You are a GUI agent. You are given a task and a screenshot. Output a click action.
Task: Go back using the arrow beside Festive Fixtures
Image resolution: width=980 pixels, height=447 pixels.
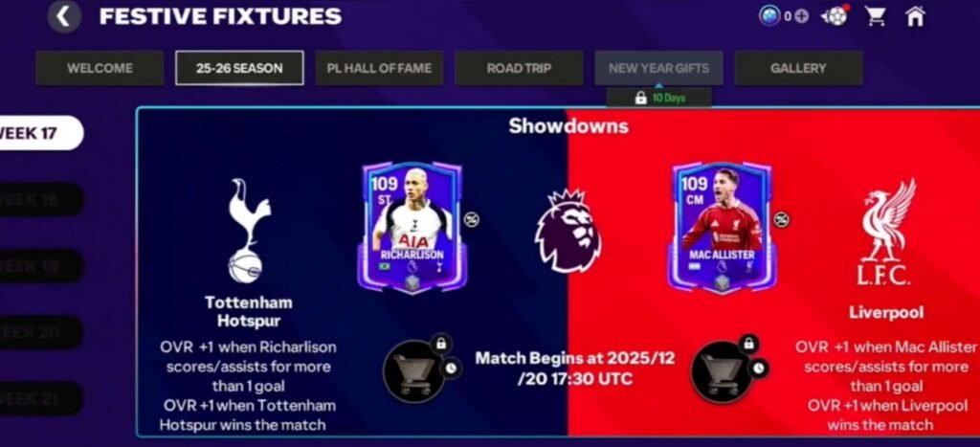click(x=64, y=17)
